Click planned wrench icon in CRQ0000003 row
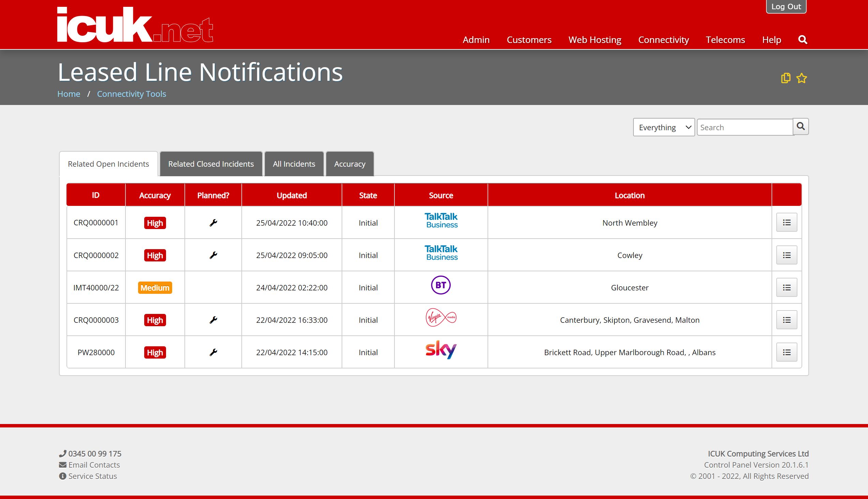The width and height of the screenshot is (868, 499). click(213, 320)
